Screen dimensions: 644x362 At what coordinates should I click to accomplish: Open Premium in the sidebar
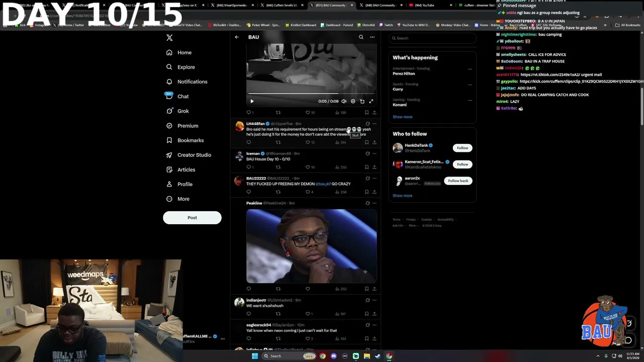pos(182,126)
